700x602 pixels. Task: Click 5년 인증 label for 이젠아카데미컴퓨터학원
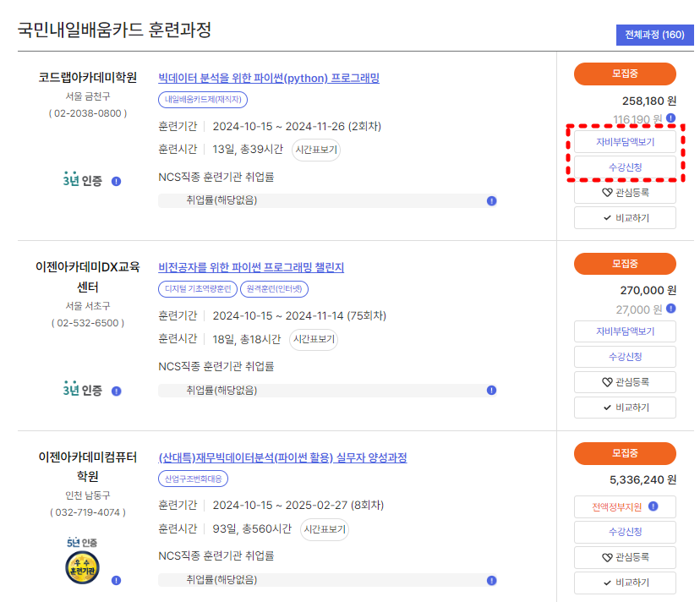point(82,543)
